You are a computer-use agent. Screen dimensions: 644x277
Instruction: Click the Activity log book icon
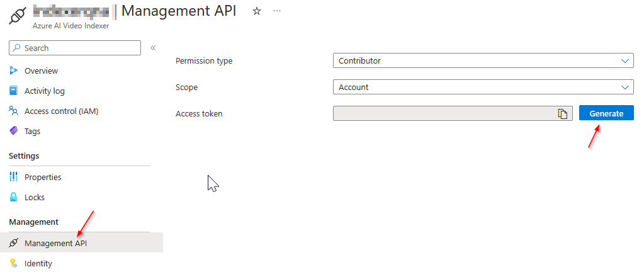click(x=14, y=91)
